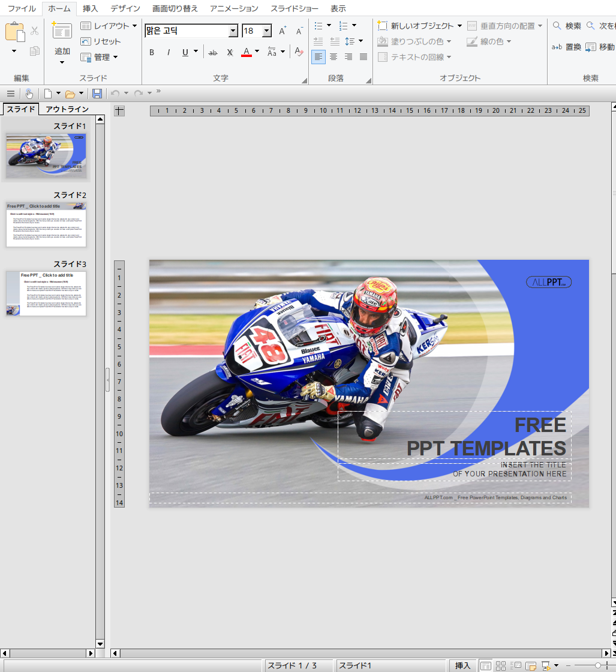Screen dimensions: 616x672
Task: Toggle justified paragraph alignment
Action: coord(363,56)
